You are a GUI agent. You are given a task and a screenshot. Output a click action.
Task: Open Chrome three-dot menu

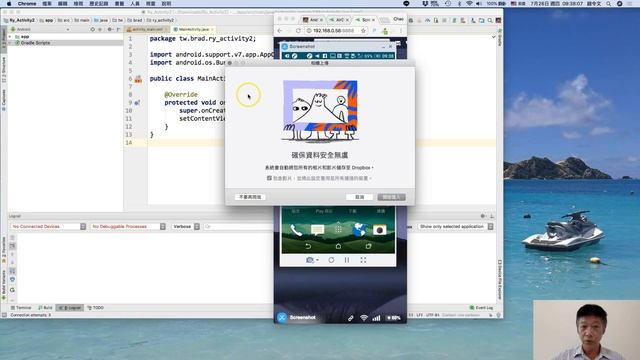(400, 31)
